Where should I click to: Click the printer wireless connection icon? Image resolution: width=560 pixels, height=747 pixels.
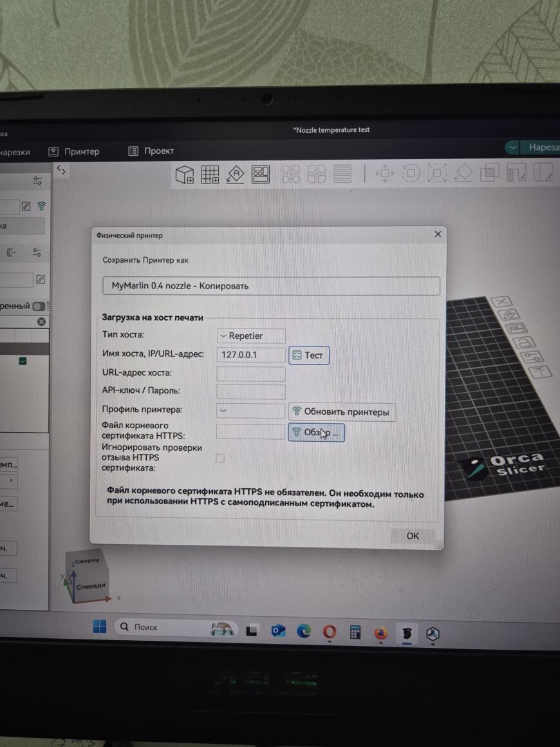pos(42,206)
